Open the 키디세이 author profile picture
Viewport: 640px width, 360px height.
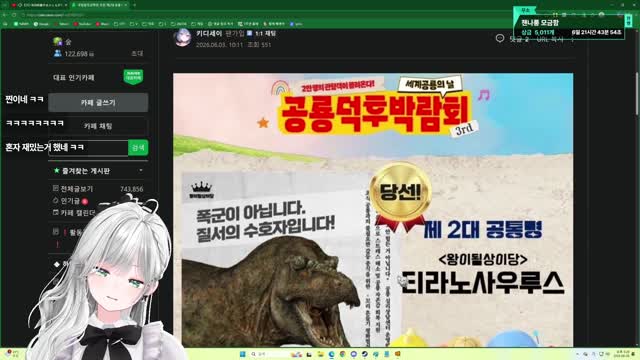[x=182, y=38]
